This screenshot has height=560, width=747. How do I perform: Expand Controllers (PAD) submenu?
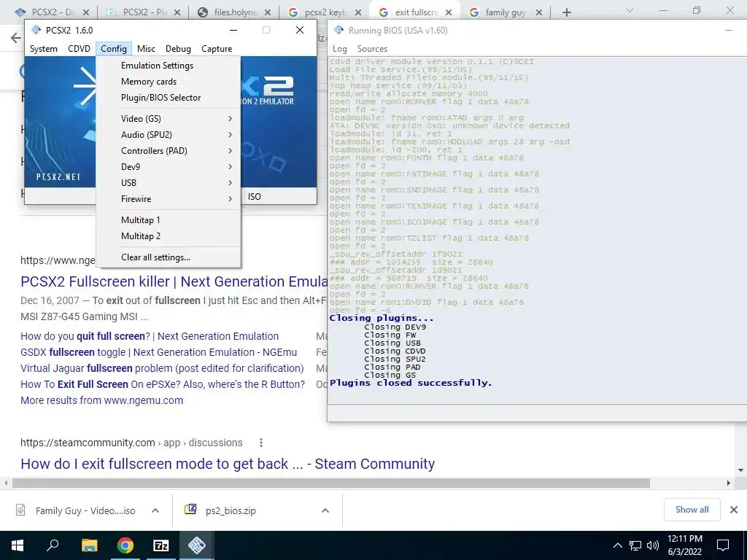pyautogui.click(x=169, y=151)
